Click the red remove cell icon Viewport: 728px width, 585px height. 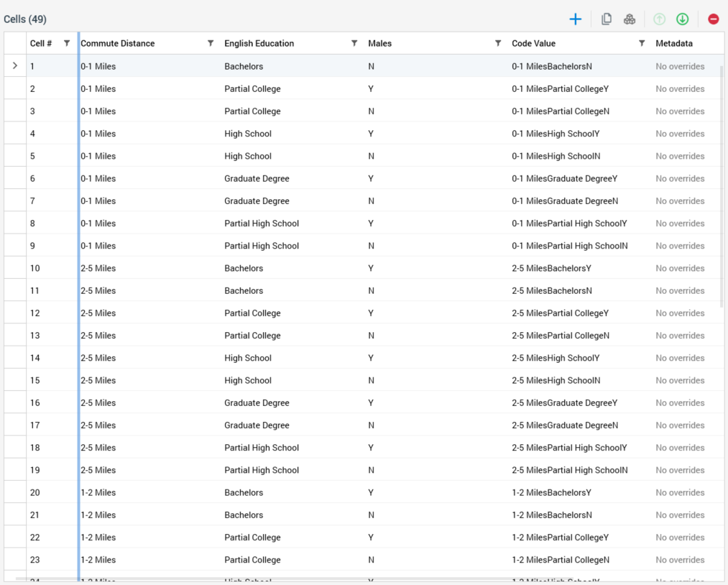coord(713,19)
